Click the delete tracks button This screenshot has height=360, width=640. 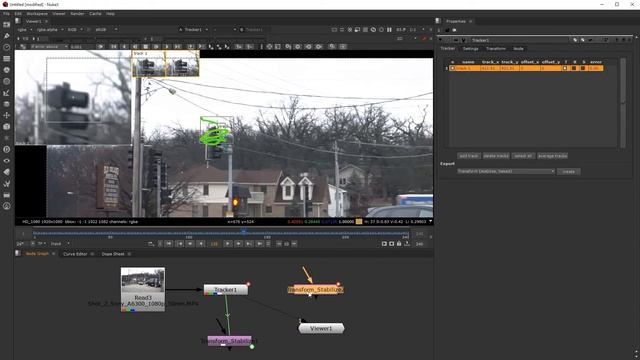pos(496,156)
